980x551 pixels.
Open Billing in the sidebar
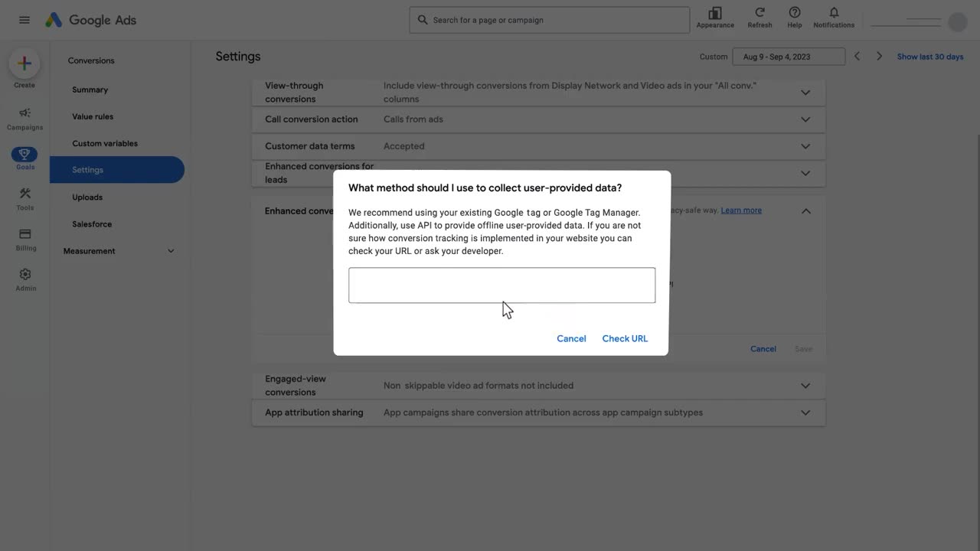coord(24,240)
